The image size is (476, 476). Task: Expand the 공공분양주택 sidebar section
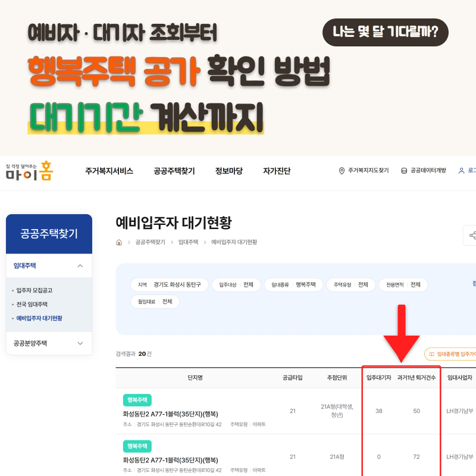[x=49, y=343]
